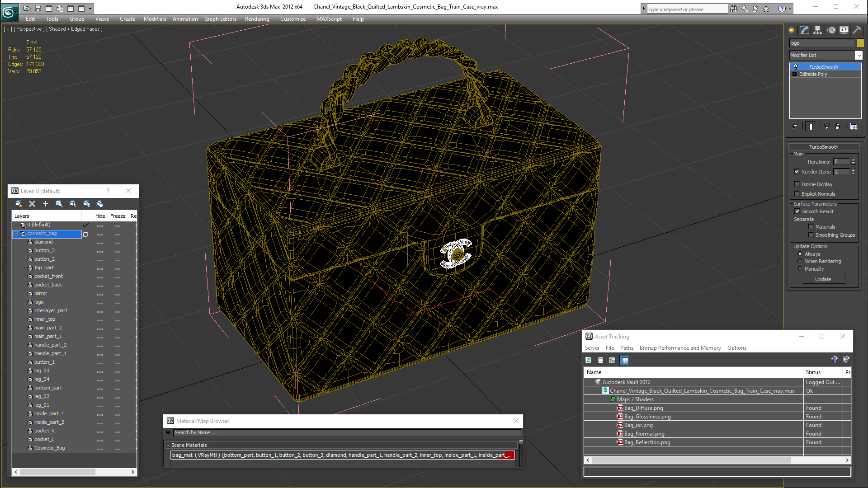Collapse the TurboSmooth rollout
Screen dimensions: 868x488
pos(791,147)
